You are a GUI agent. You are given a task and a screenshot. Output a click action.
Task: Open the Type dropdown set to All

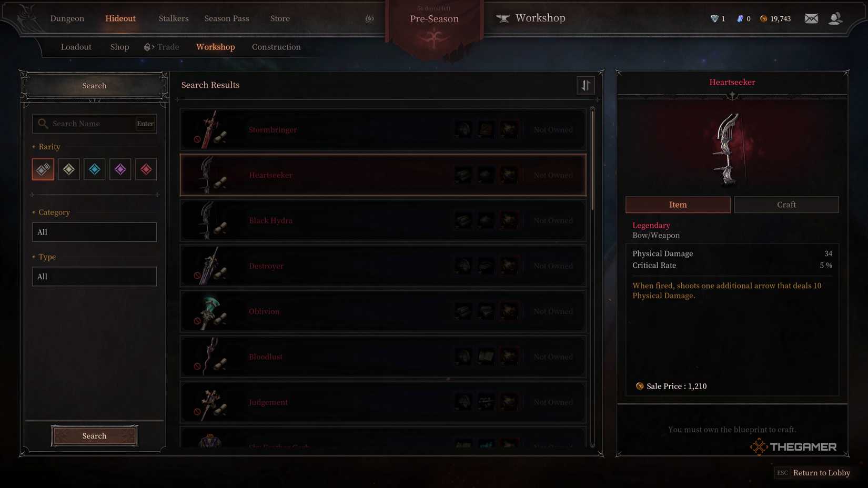tap(95, 277)
